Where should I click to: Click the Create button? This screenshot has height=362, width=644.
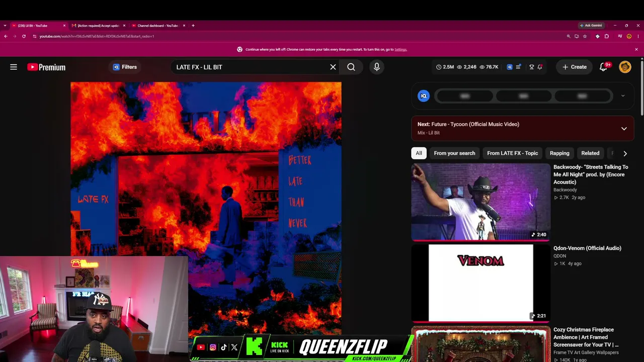click(574, 67)
